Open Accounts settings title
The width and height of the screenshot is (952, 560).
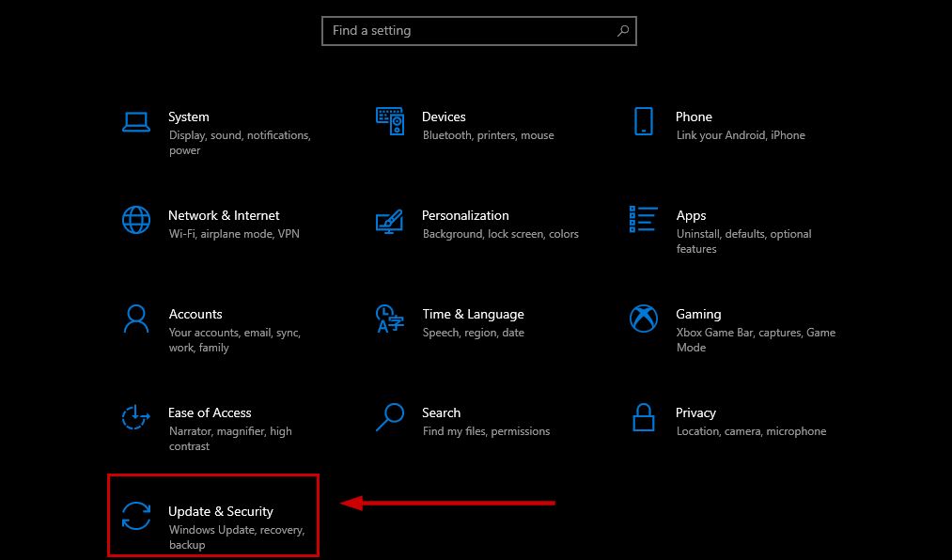pyautogui.click(x=195, y=314)
